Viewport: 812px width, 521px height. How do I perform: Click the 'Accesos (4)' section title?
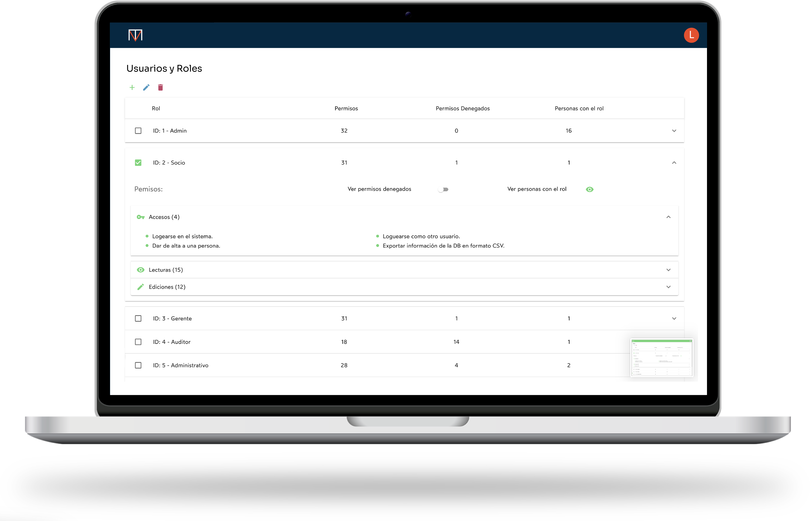pyautogui.click(x=164, y=217)
